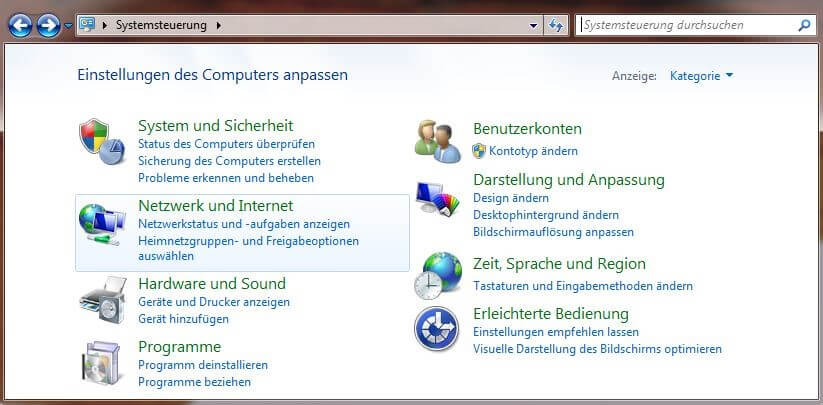Screen dimensions: 823x405
Task: Click the shield icon beside Kontotyp ändern
Action: (x=479, y=151)
